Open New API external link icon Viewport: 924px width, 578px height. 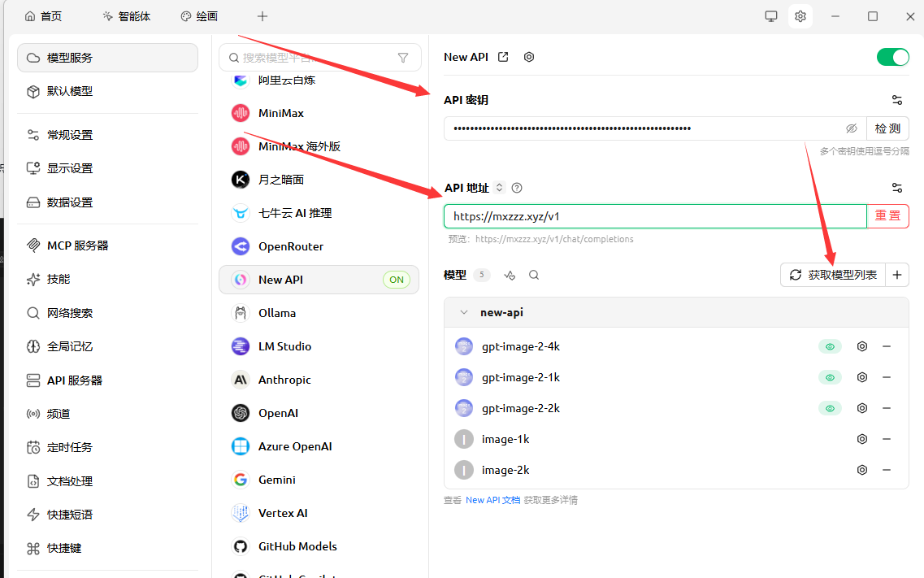(x=503, y=57)
